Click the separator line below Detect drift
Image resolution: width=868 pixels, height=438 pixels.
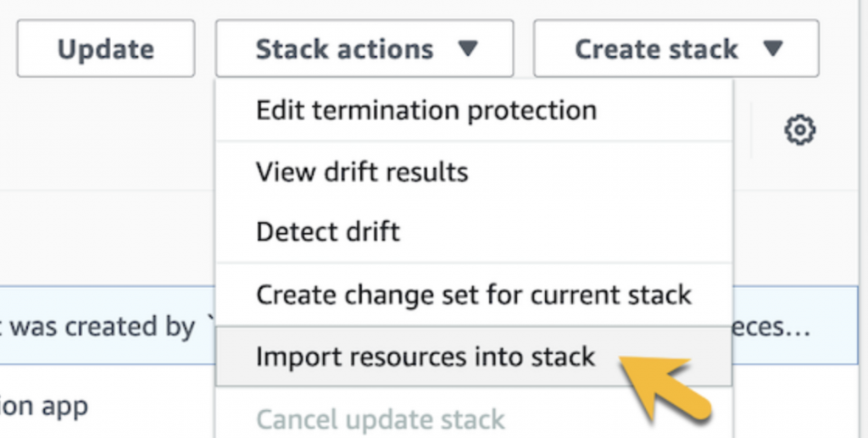click(x=474, y=263)
